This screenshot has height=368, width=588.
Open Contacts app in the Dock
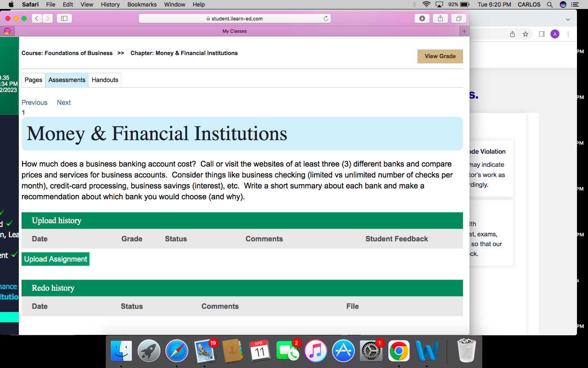point(232,351)
